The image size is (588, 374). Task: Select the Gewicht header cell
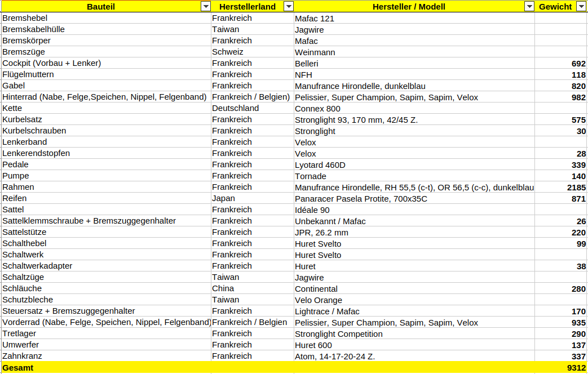pos(555,7)
